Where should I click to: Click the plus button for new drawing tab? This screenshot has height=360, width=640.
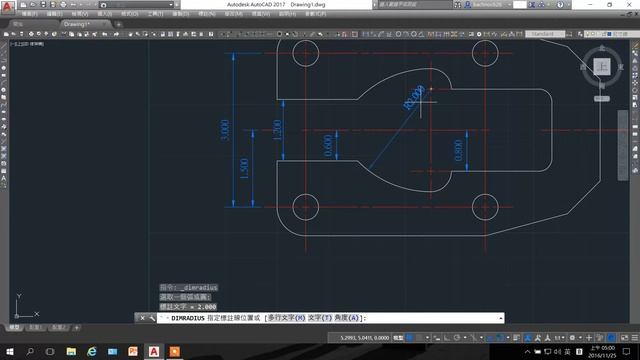pos(119,24)
